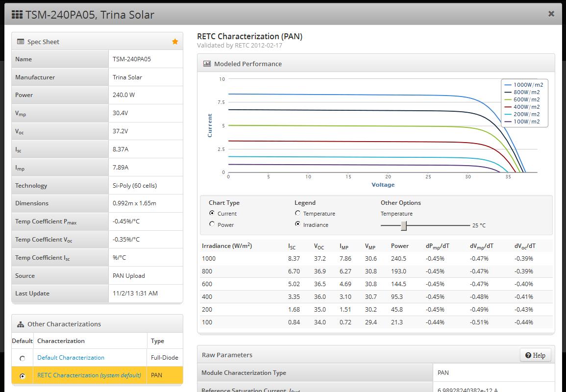Image resolution: width=566 pixels, height=392 pixels.
Task: Click the orange favorite star icon
Action: 175,42
